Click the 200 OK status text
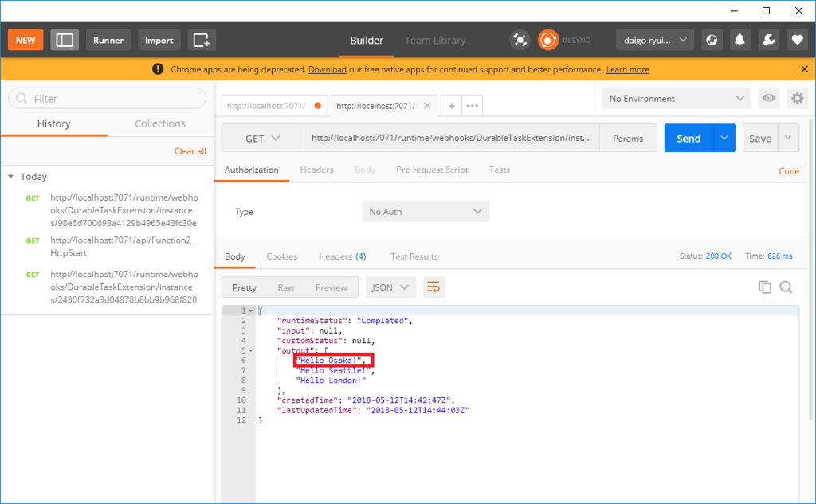Image resolution: width=816 pixels, height=504 pixels. point(718,256)
